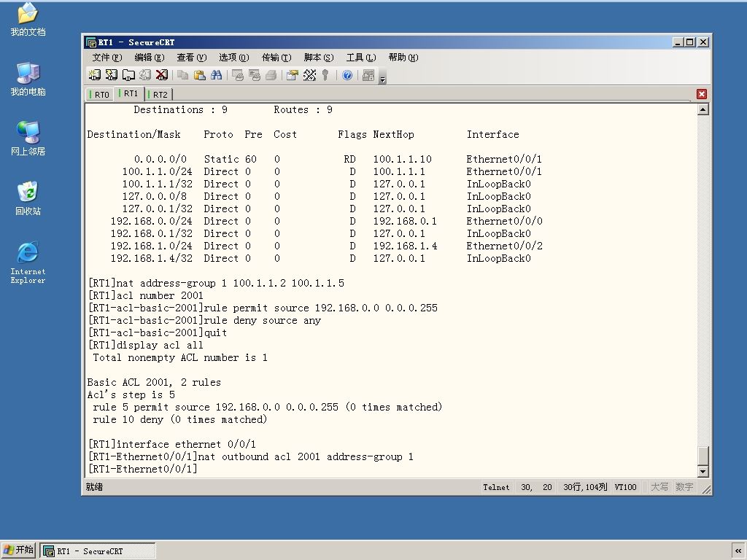The height and width of the screenshot is (560, 747).
Task: Select 我的电脑 desktop icon
Action: point(28,79)
